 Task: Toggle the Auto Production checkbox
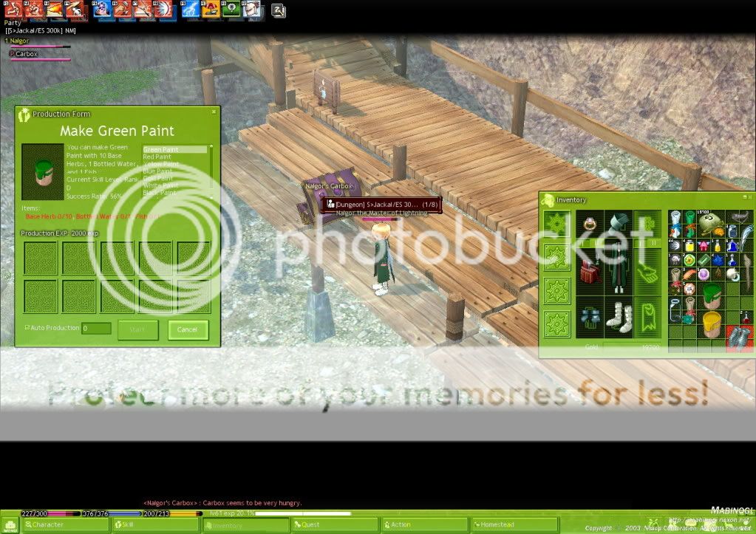(x=27, y=327)
